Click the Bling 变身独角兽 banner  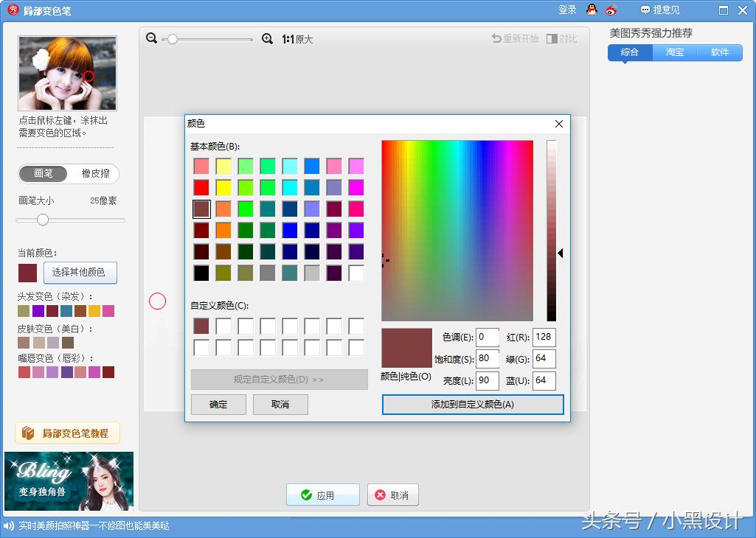click(x=69, y=481)
